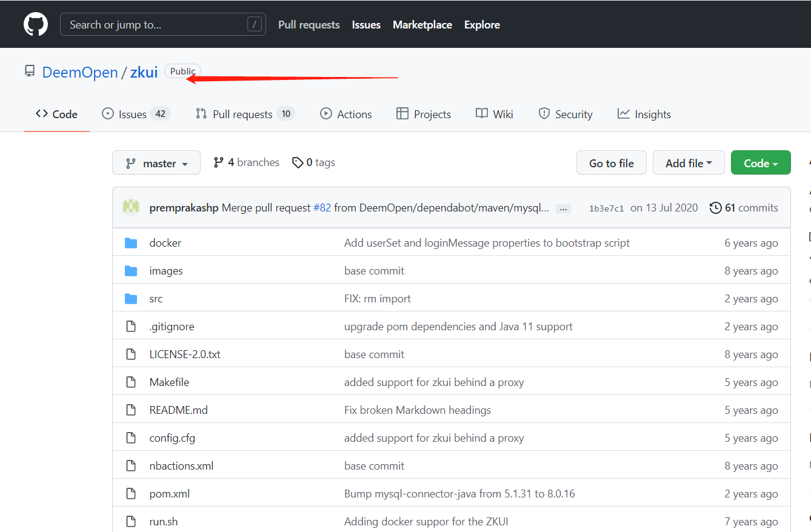Focus the Search or jump to field
Viewport: 811px width, 532px height.
point(163,24)
